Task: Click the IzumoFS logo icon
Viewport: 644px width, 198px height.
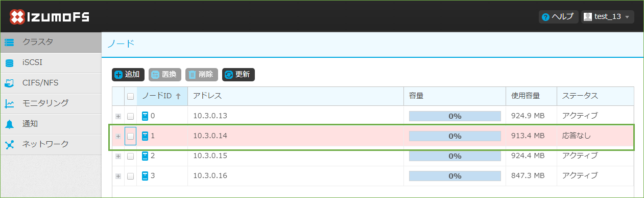Action: pos(18,17)
